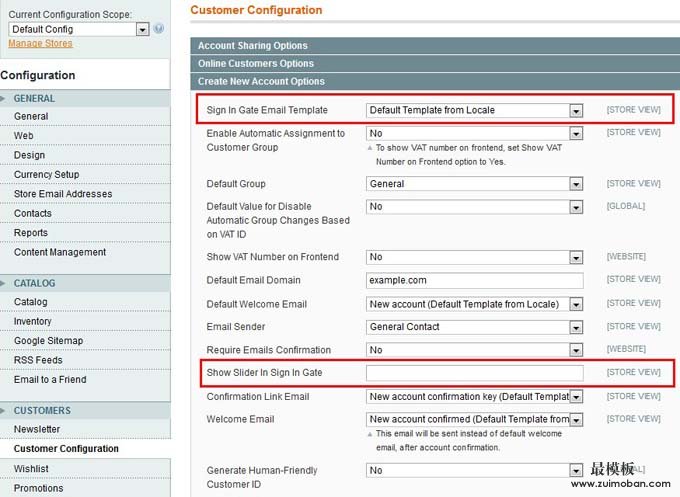
Task: Open the Newsletter configuration tab
Action: [37, 429]
